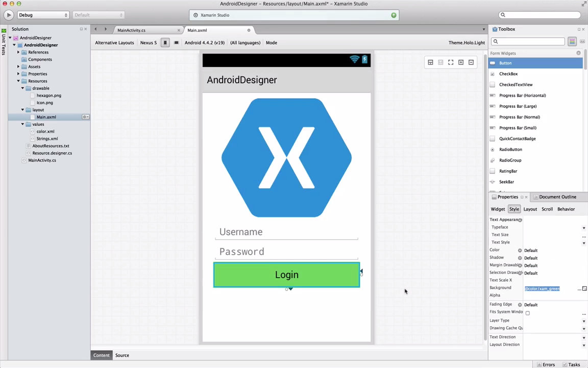Open Default target dropdown
588x368 pixels.
(x=98, y=15)
